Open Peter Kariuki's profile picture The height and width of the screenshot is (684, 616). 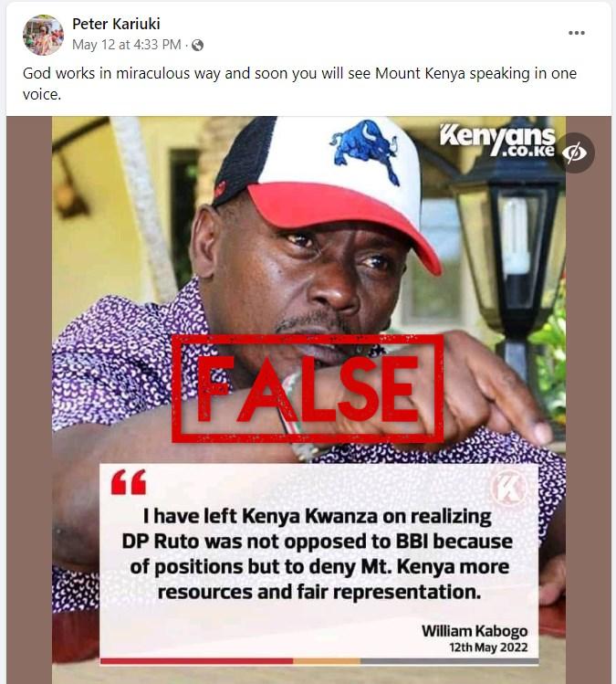[x=43, y=35]
